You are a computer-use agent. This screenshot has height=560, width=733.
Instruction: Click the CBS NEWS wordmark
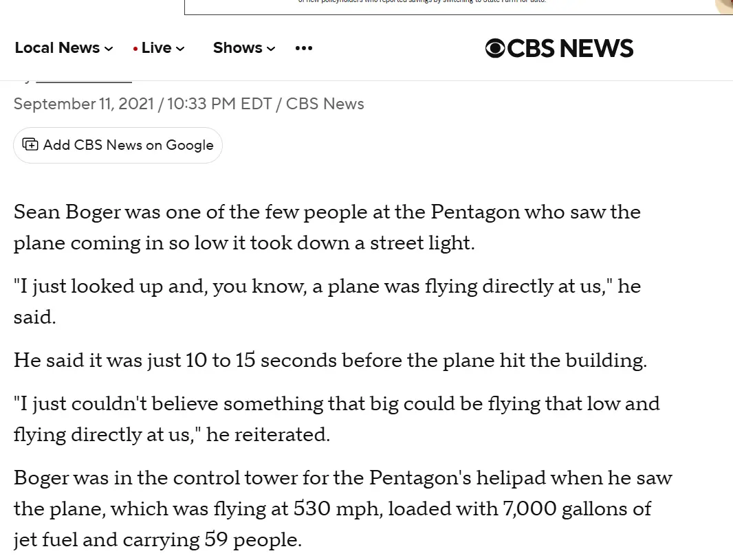(570, 48)
